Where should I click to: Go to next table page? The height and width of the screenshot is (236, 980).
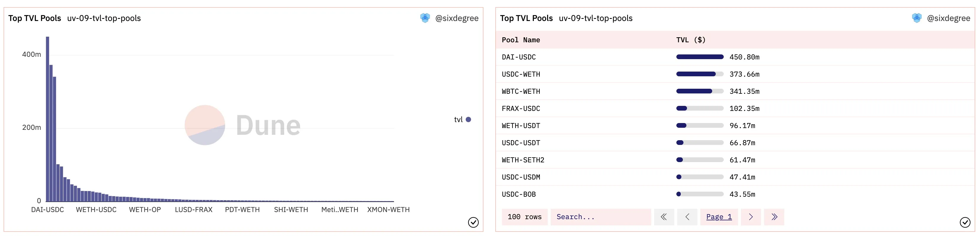(x=751, y=217)
